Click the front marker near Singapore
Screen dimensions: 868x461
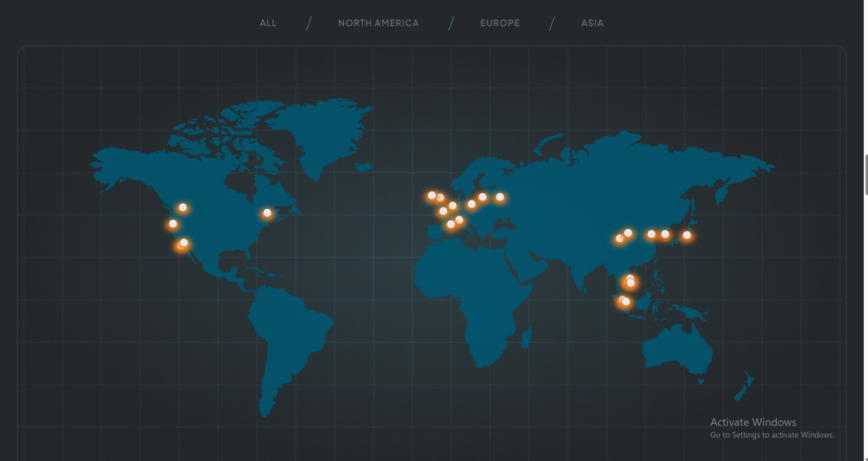[x=626, y=302]
